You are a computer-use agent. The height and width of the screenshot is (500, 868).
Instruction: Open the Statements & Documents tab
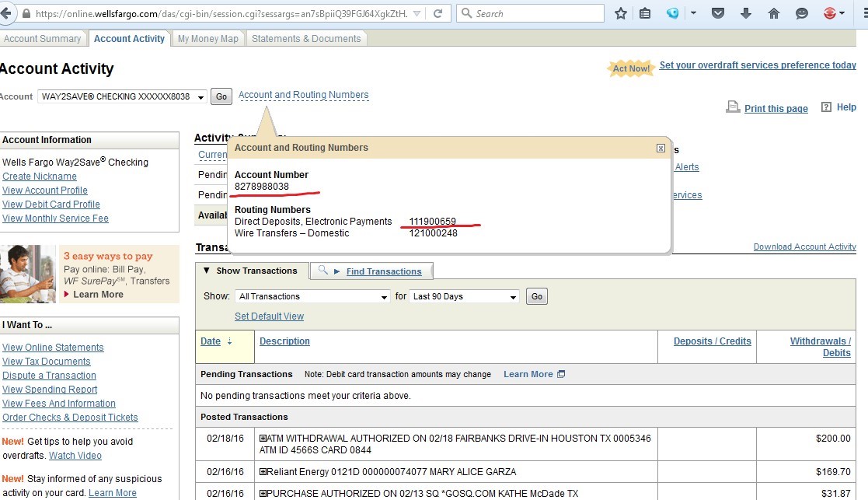click(x=306, y=39)
